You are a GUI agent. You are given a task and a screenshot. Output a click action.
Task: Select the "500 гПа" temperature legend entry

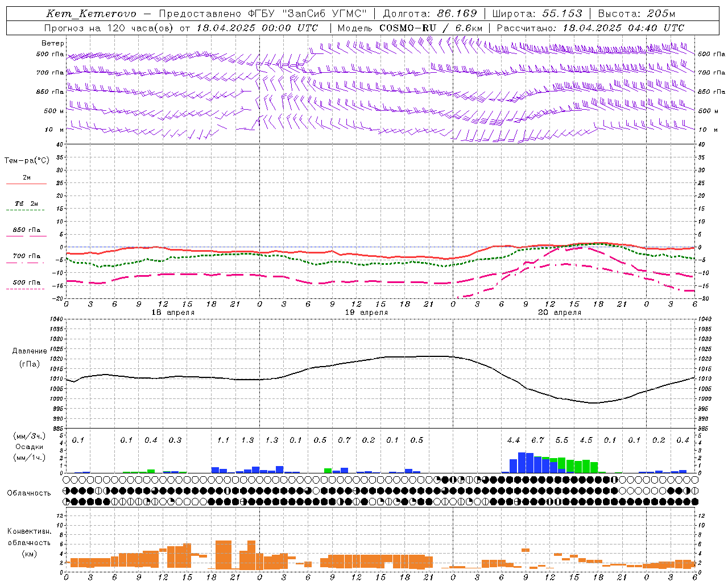click(27, 282)
